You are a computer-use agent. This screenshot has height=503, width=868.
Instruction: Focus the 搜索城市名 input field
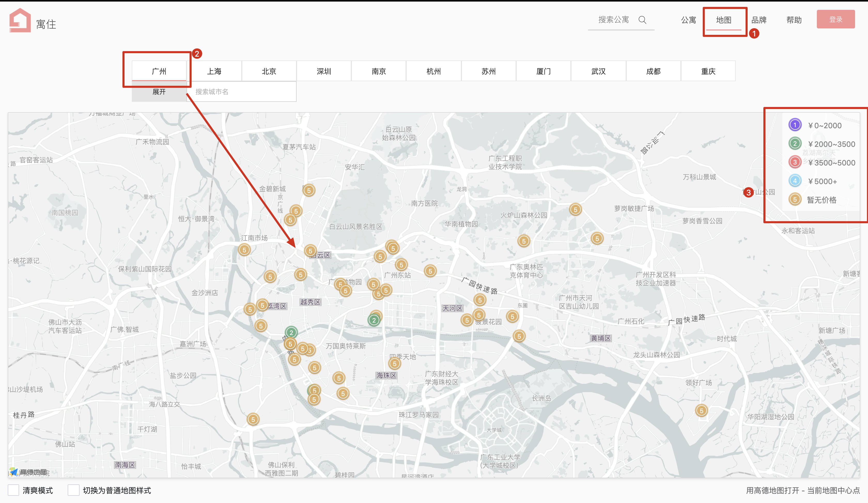[241, 92]
